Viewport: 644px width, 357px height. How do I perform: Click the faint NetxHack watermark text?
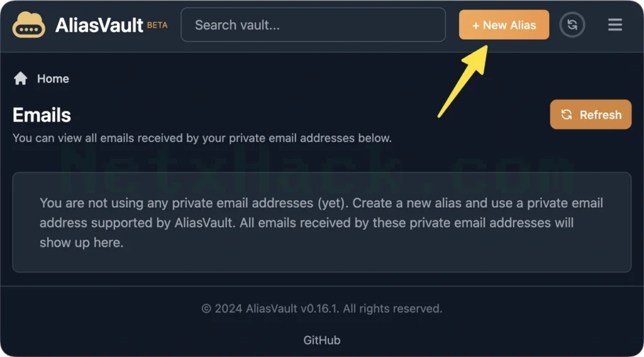pos(320,170)
